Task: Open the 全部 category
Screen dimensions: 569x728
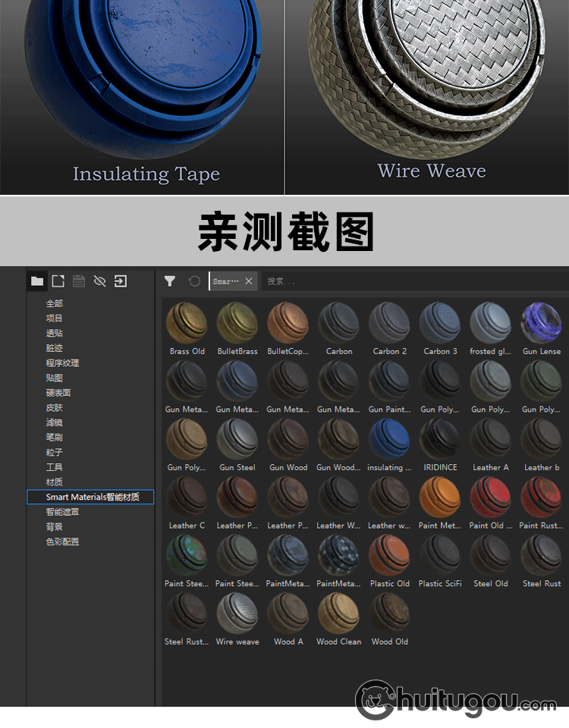Action: tap(55, 303)
